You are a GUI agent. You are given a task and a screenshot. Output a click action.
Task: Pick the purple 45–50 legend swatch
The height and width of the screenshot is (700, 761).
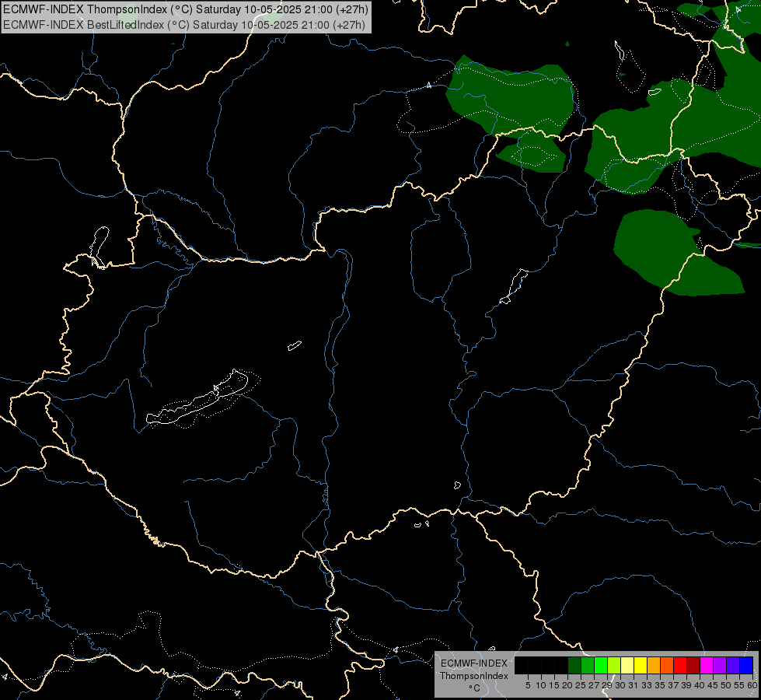pos(720,665)
